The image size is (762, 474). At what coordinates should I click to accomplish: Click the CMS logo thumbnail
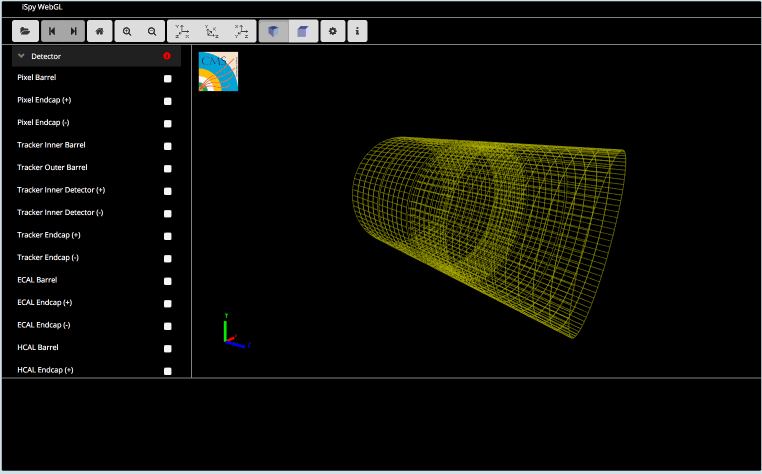(218, 72)
